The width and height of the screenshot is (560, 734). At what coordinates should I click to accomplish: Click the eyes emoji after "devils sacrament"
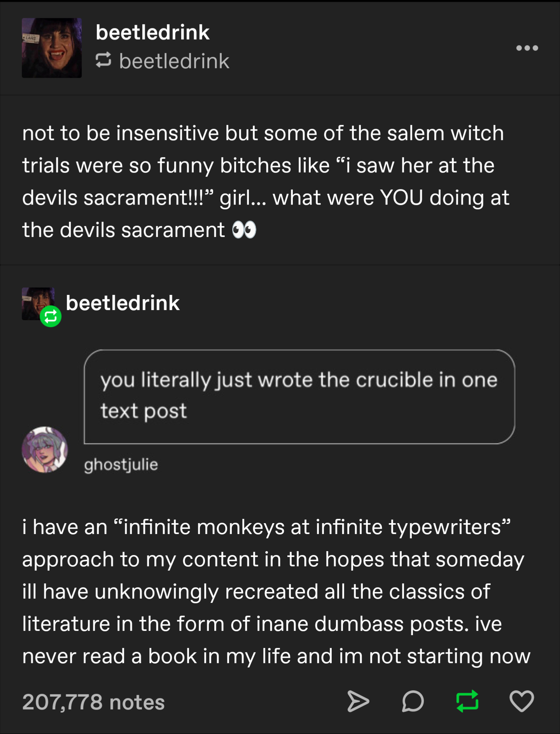coord(244,230)
